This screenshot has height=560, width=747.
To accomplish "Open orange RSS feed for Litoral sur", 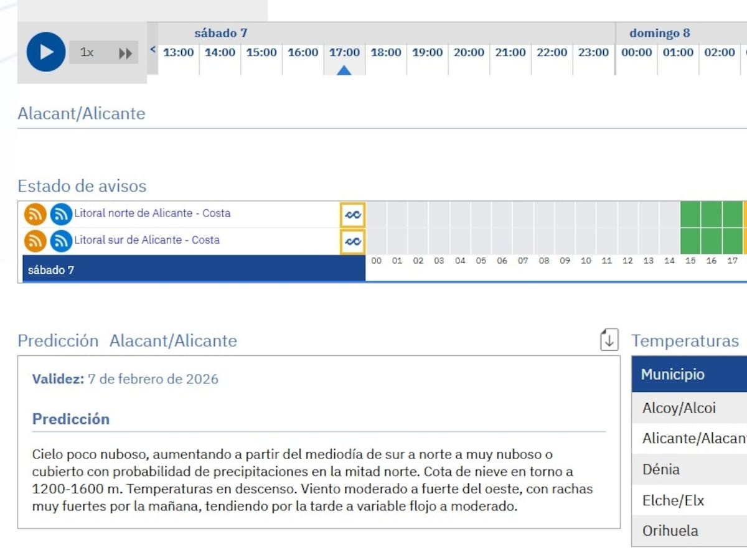I will tap(35, 241).
